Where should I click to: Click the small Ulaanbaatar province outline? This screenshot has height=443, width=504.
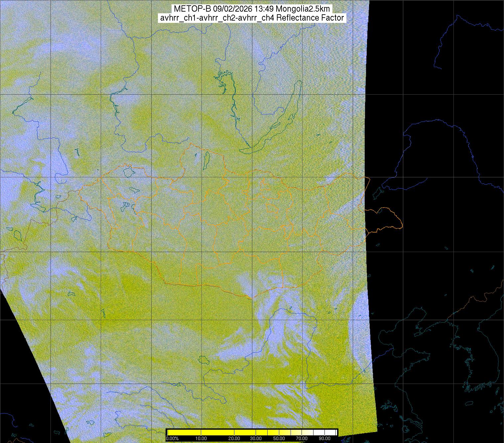273,209
